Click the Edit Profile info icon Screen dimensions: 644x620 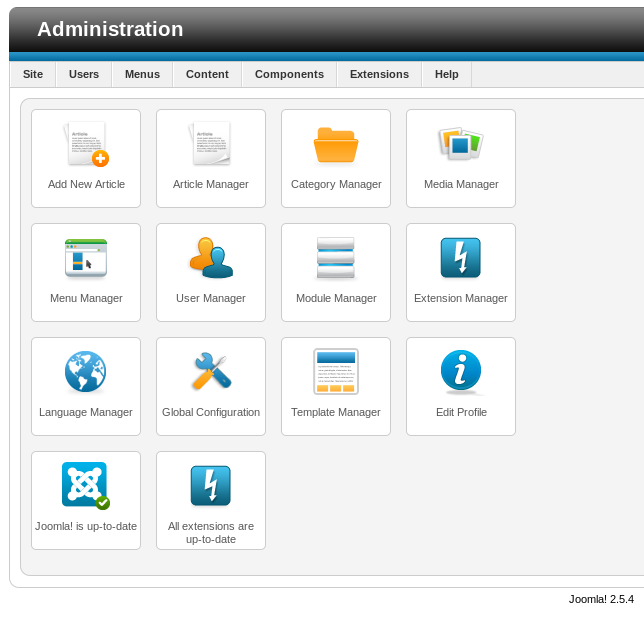click(461, 372)
